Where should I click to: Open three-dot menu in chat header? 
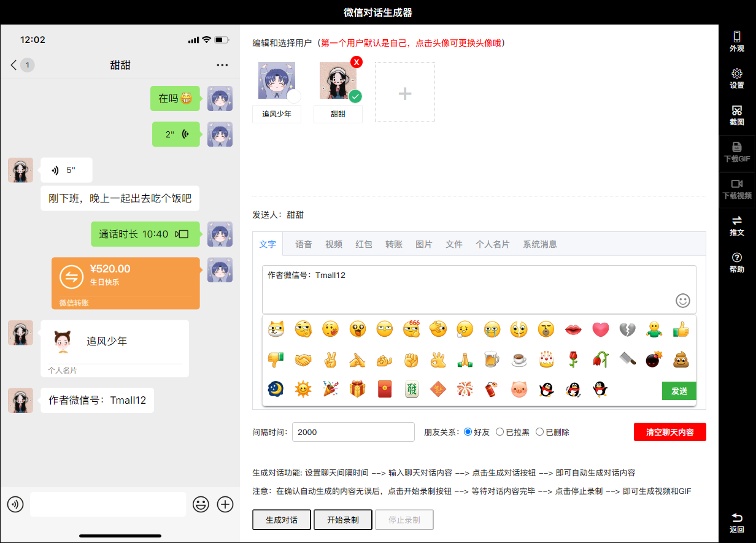(222, 65)
